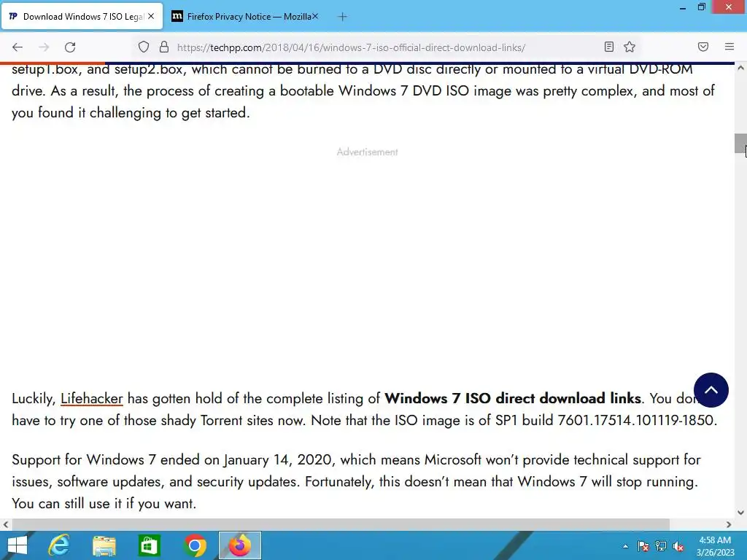Click the scroll-to-top round button
747x560 pixels.
[x=711, y=390]
